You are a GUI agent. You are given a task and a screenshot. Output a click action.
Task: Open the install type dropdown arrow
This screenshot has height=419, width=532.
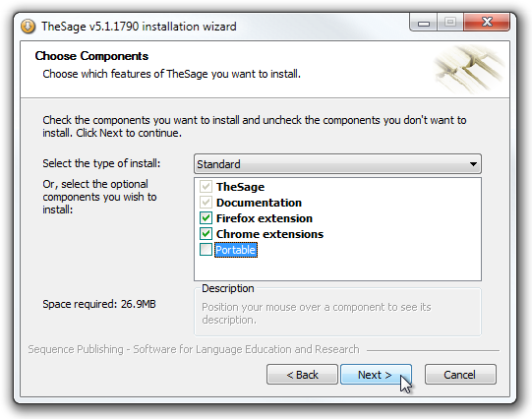click(473, 164)
